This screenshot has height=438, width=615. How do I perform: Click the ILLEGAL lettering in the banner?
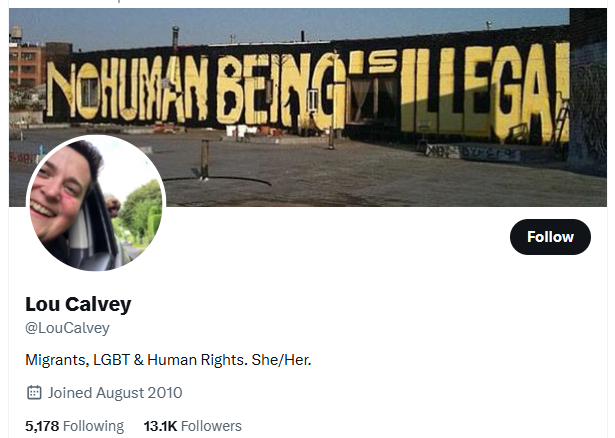pos(484,92)
